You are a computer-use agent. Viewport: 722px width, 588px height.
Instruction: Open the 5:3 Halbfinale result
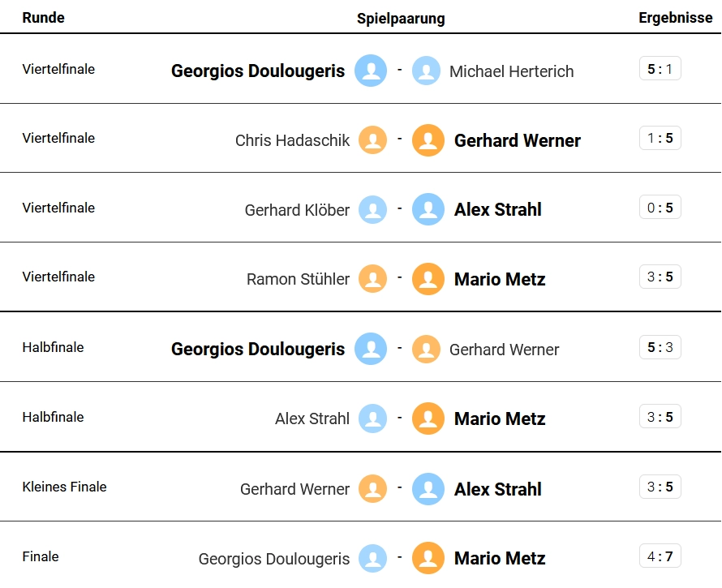tap(660, 348)
